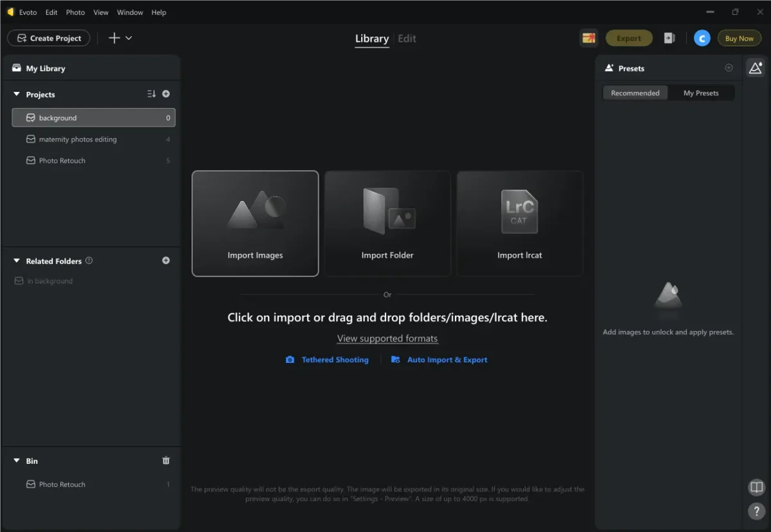Switch to Recommended presets tab

click(635, 93)
